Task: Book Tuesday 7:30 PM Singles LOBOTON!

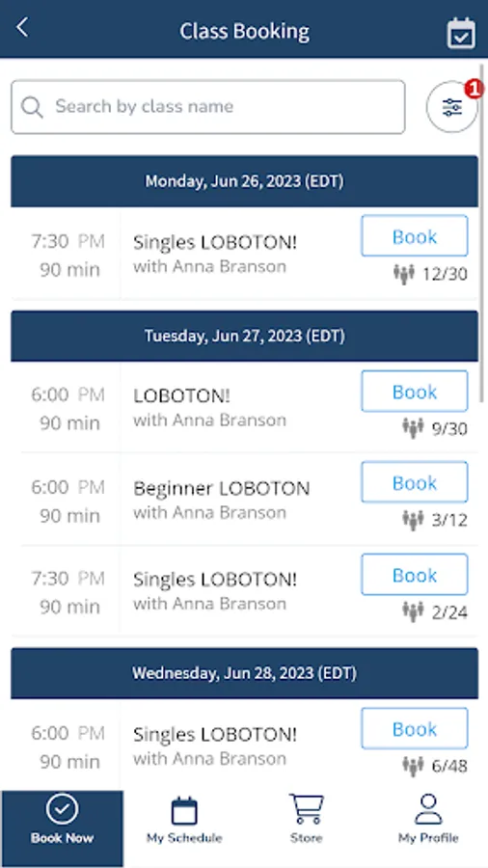Action: (x=415, y=575)
